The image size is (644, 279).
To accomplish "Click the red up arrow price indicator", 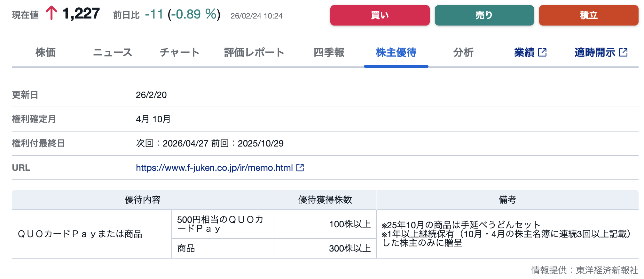I will [x=51, y=14].
